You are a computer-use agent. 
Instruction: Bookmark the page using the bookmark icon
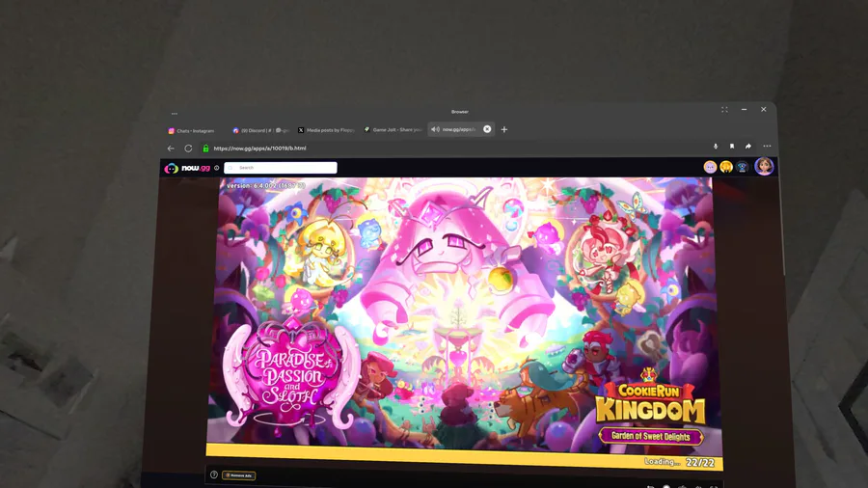(732, 146)
